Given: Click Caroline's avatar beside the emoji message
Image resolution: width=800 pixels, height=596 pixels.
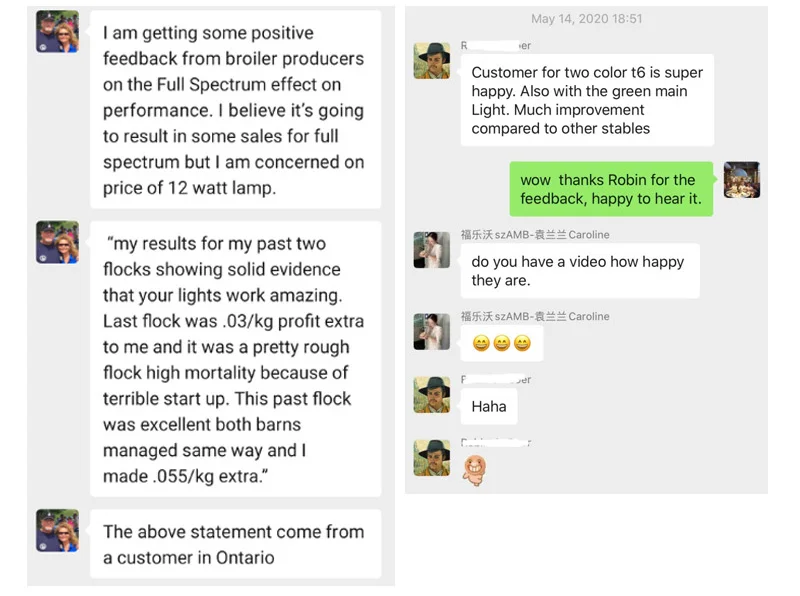Looking at the screenshot, I should point(432,331).
